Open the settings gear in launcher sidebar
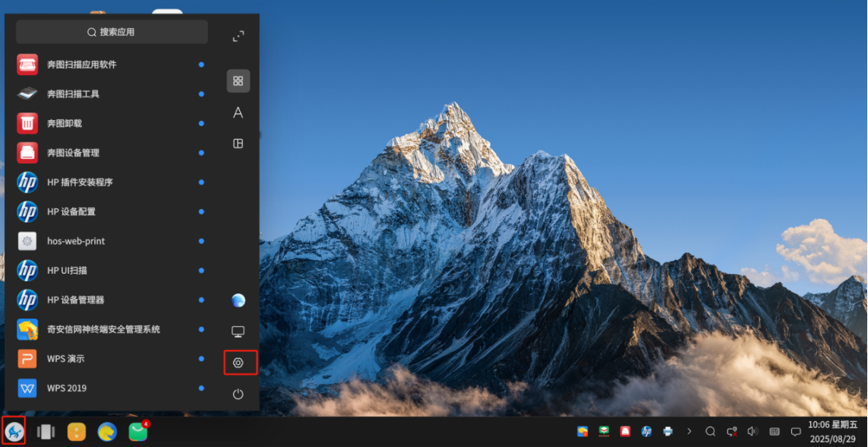868x447 pixels. pyautogui.click(x=238, y=363)
